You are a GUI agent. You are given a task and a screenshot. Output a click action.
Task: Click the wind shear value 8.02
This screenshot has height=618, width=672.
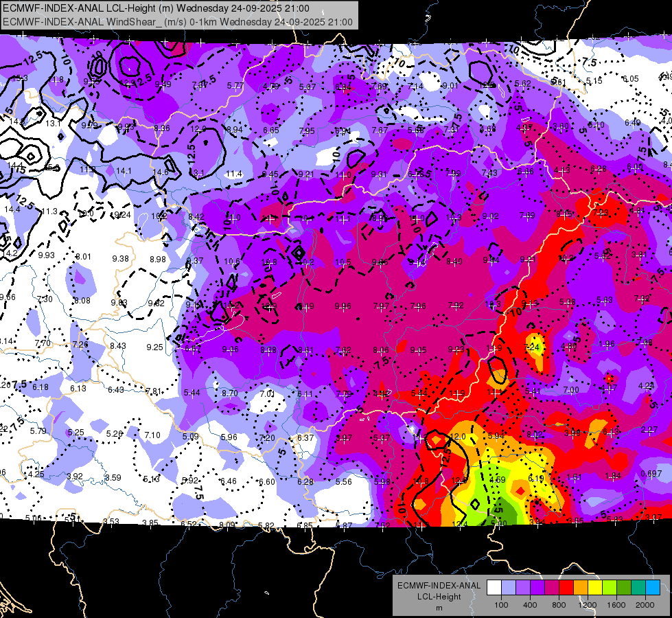pos(535,434)
